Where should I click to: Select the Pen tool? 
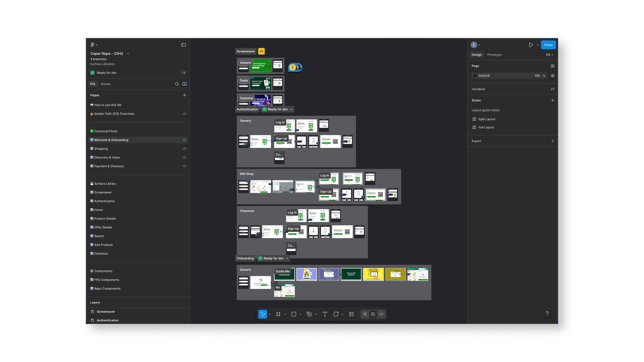[x=309, y=314]
